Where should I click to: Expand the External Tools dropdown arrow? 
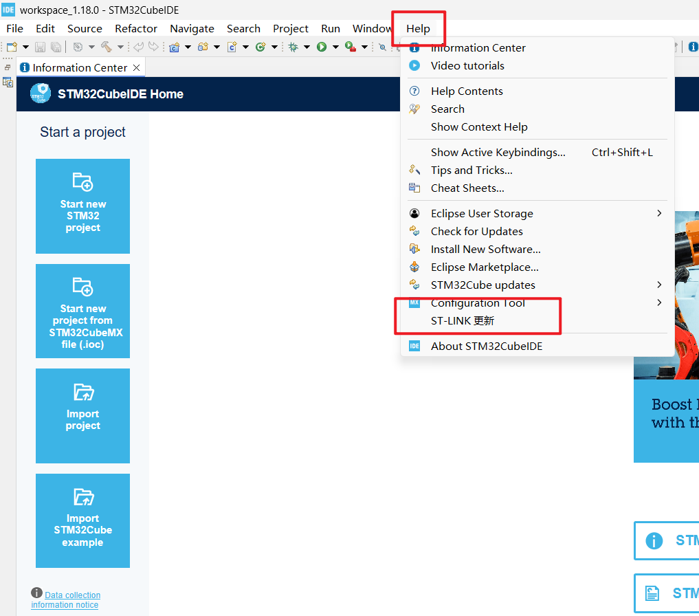pyautogui.click(x=365, y=47)
